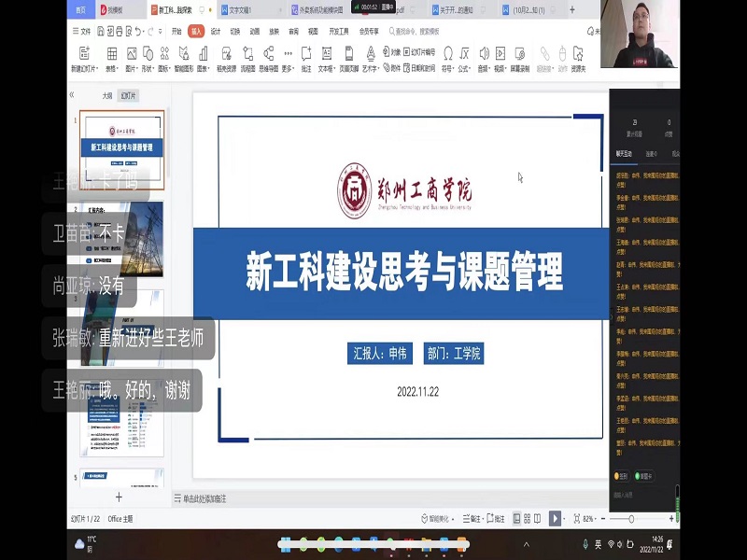Select slide 1 thumbnail
This screenshot has width=747, height=560.
coord(122,150)
